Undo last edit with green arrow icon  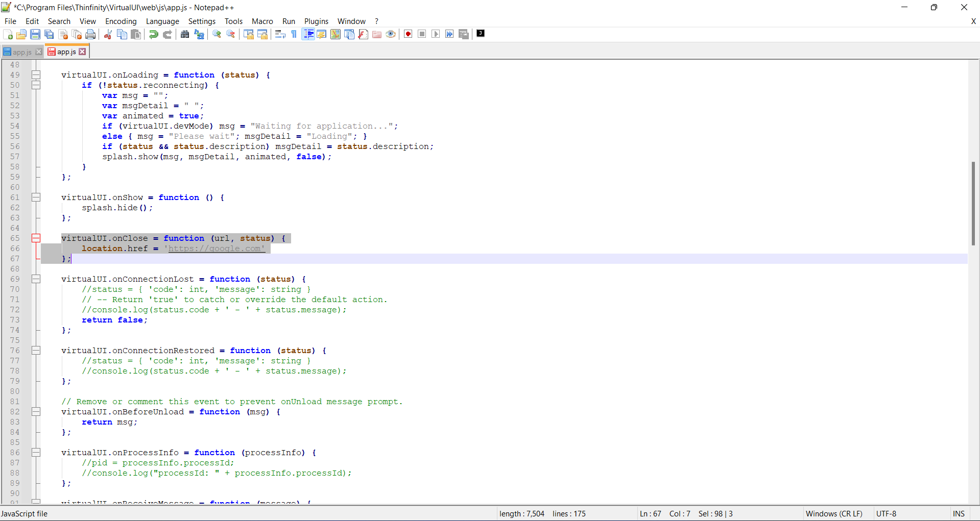pyautogui.click(x=153, y=34)
